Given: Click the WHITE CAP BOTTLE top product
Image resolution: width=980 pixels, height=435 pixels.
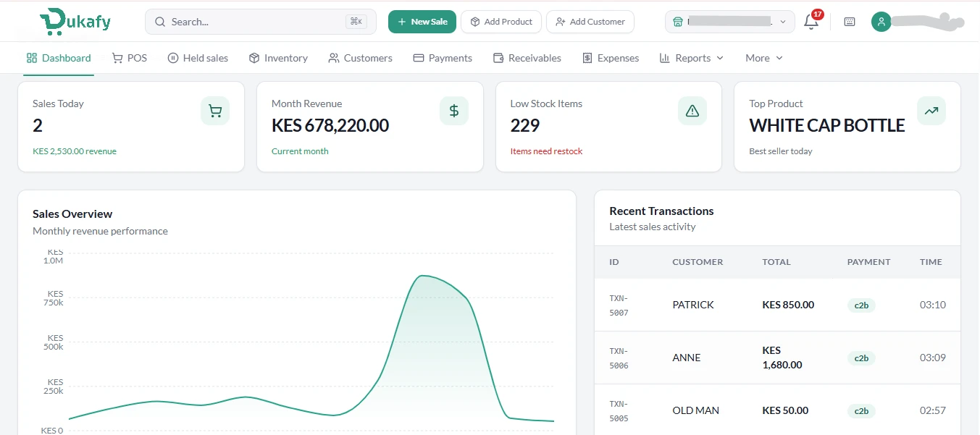Looking at the screenshot, I should tap(827, 126).
